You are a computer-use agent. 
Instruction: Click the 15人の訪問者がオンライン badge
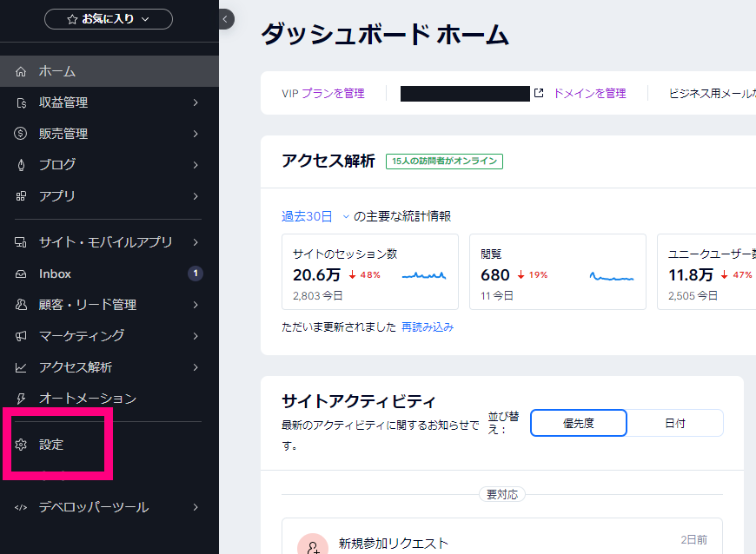444,162
